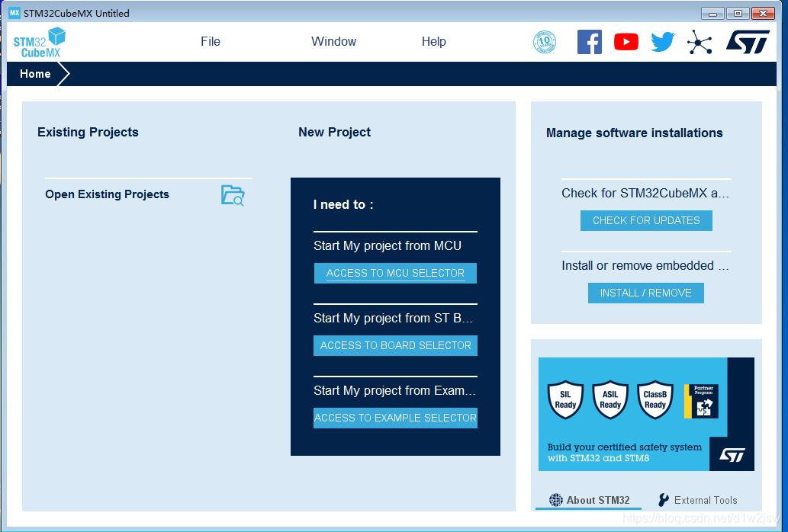Screen dimensions: 788x532
Task: Click the globe icon beside About STM32
Action: [556, 500]
